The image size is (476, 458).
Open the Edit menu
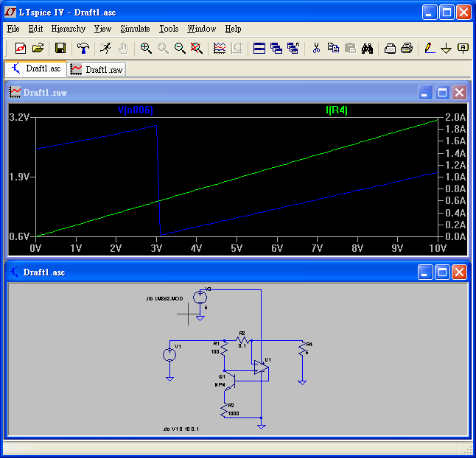(35, 29)
